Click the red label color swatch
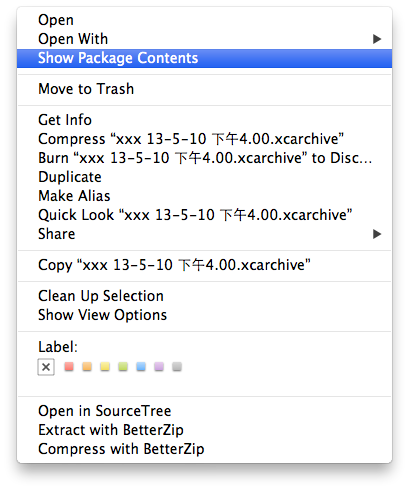 pos(69,367)
